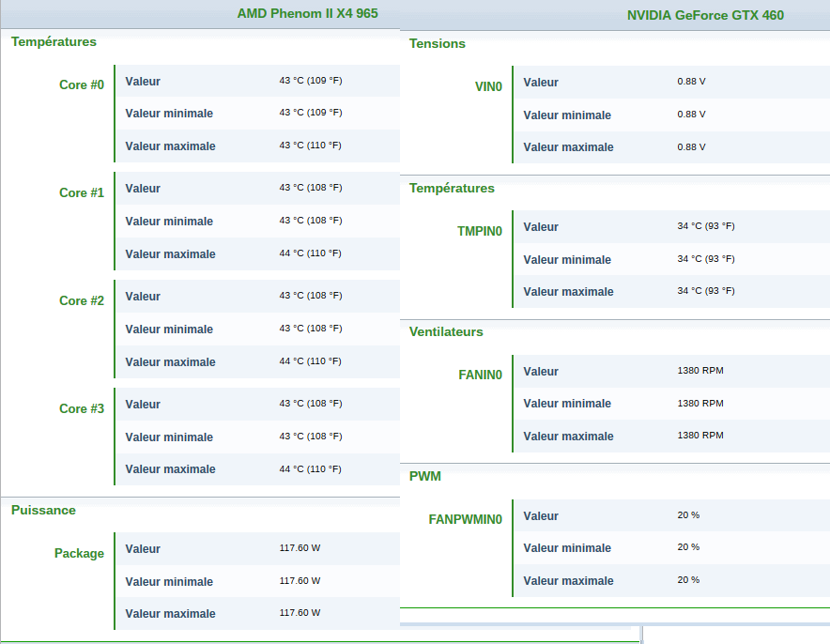Click Core #3 current value 43 °C (108 °F)
The image size is (830, 644).
point(311,404)
